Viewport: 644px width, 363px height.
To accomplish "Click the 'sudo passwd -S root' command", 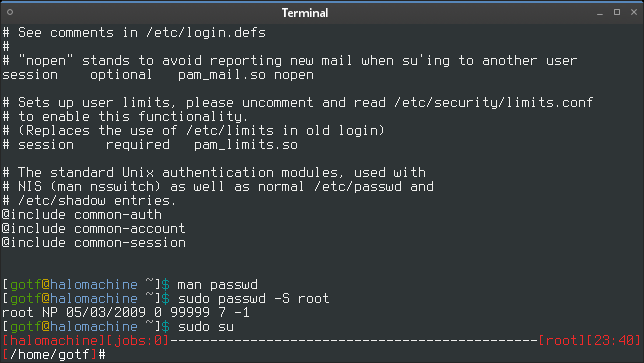I will (x=253, y=299).
